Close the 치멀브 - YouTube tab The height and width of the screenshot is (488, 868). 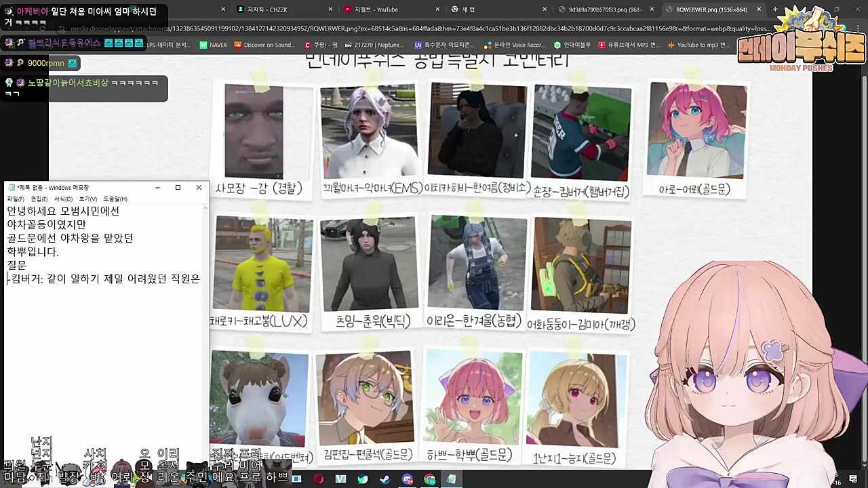[x=437, y=9]
